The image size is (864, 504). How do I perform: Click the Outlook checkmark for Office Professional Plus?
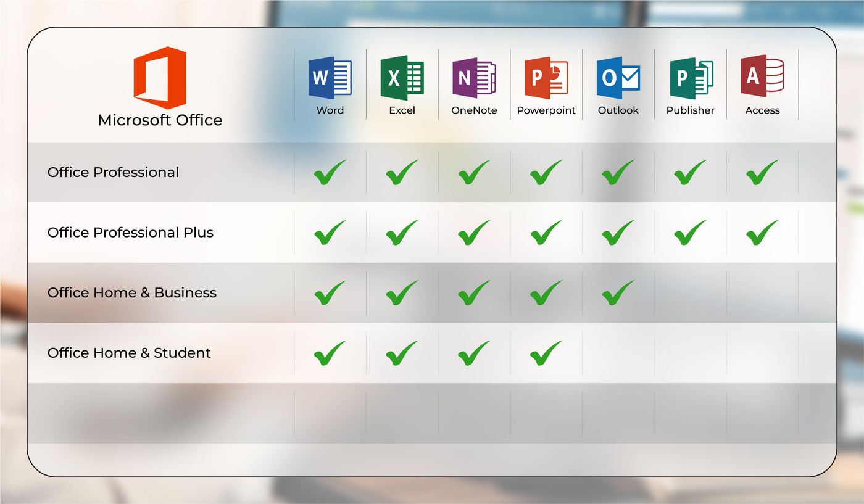[618, 233]
